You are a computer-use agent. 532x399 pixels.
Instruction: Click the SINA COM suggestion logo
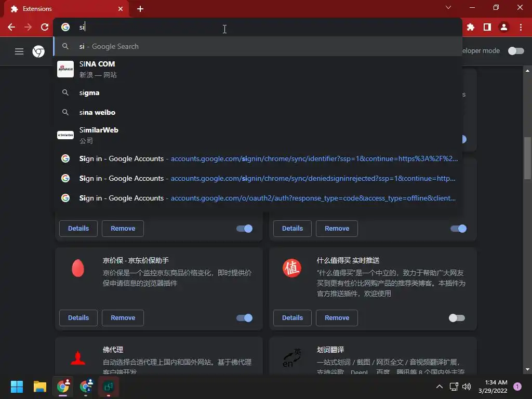[65, 69]
